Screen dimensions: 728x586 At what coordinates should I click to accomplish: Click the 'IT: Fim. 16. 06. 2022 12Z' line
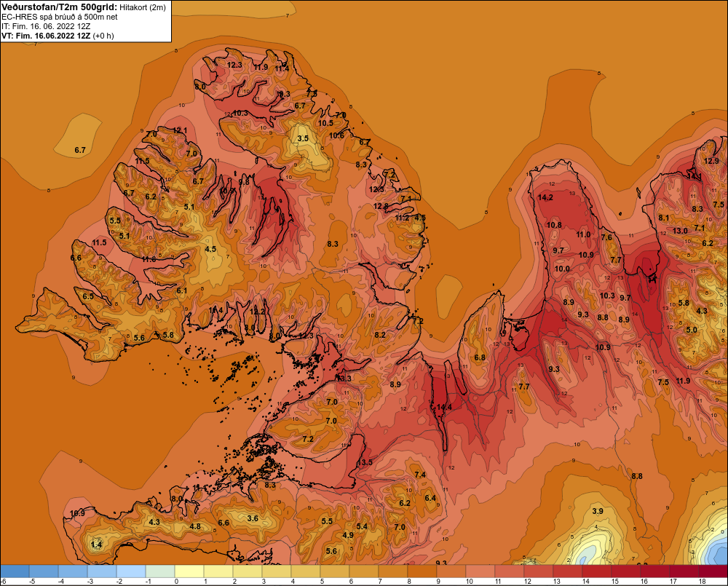[x=46, y=26]
